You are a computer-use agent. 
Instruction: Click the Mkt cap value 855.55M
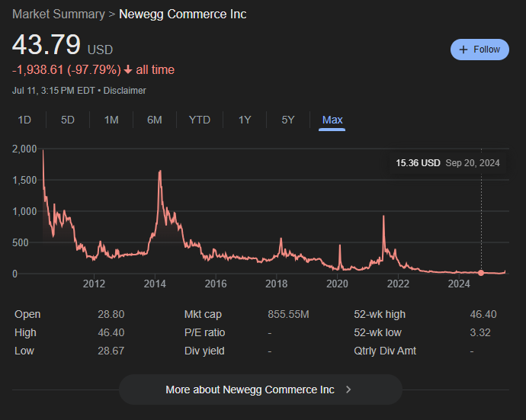(x=288, y=314)
